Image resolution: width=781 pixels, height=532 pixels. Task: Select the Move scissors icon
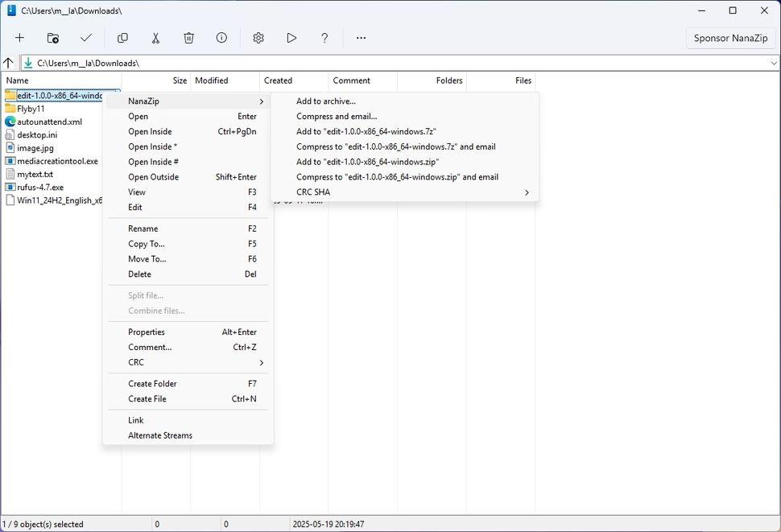click(155, 38)
